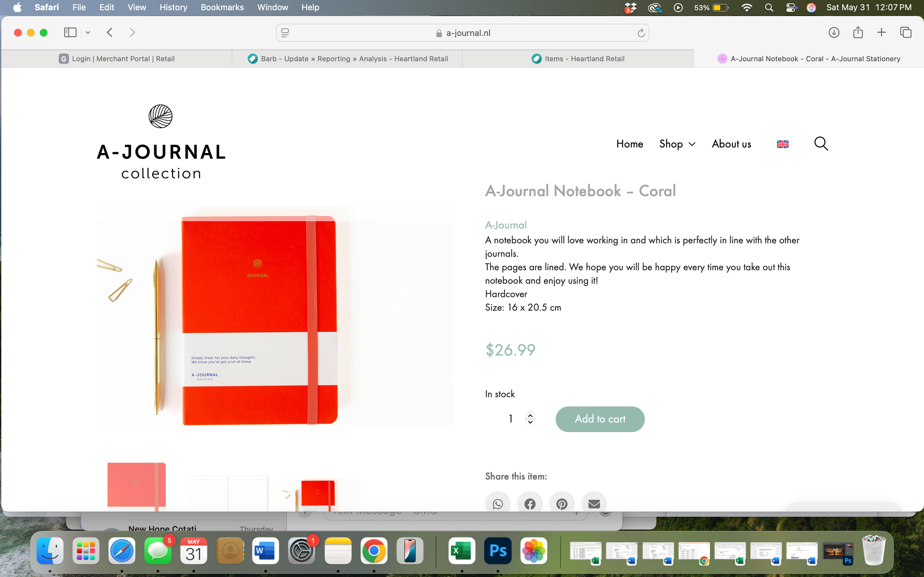Share product on Pinterest icon
Screen dimensions: 924x577
click(x=562, y=504)
